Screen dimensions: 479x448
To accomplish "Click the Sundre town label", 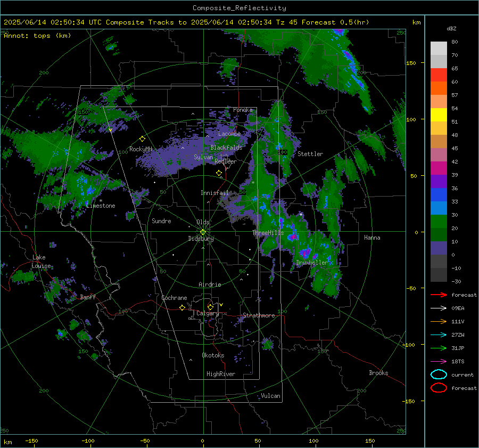I will click(x=161, y=221).
